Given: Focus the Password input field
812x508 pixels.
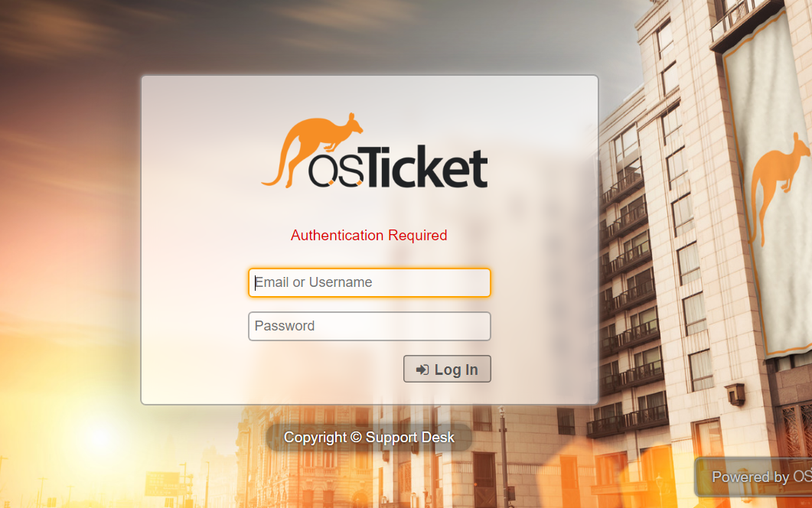Looking at the screenshot, I should pyautogui.click(x=369, y=326).
